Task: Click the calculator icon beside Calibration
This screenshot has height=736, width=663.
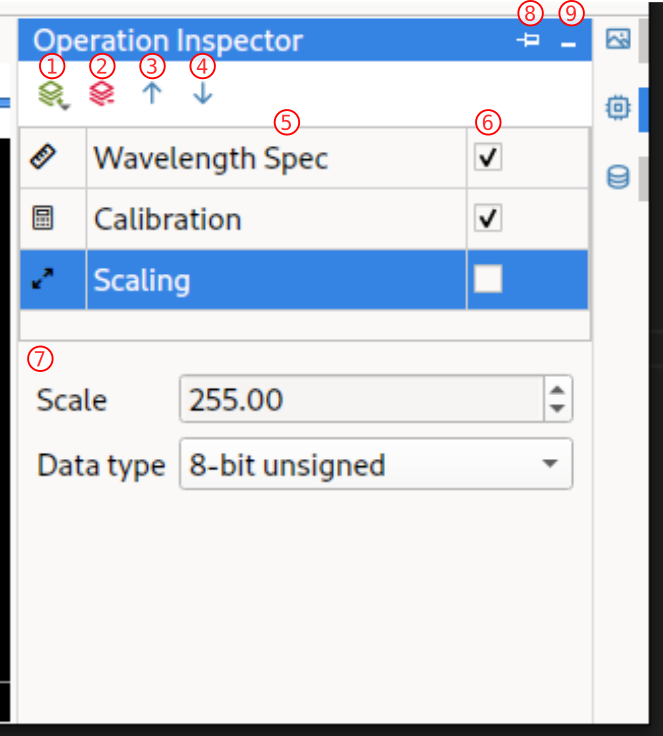Action: coord(43,218)
